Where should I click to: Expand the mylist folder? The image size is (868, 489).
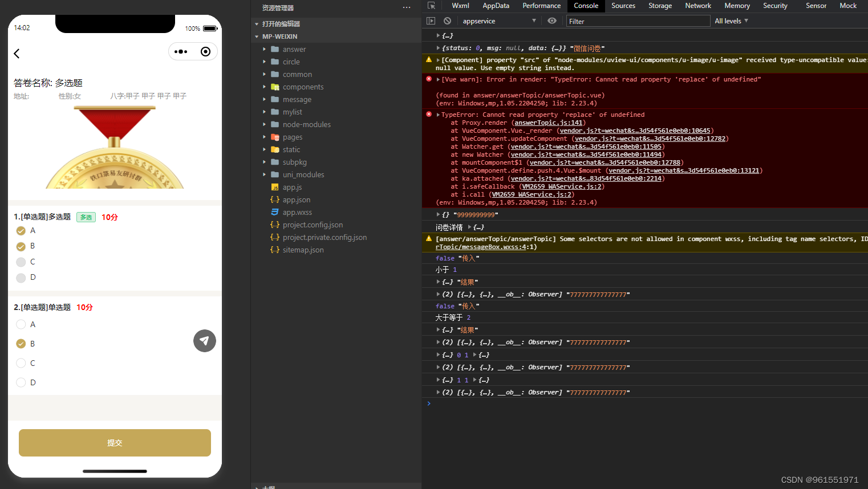click(x=264, y=112)
